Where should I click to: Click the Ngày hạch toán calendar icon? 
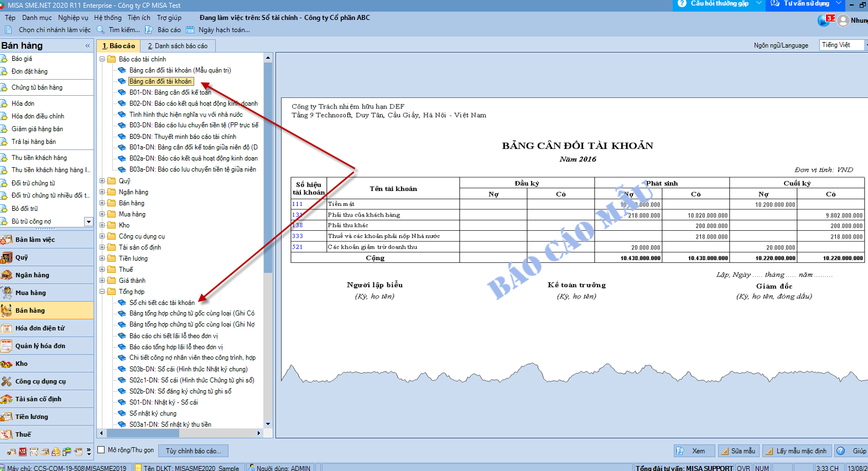[190, 30]
